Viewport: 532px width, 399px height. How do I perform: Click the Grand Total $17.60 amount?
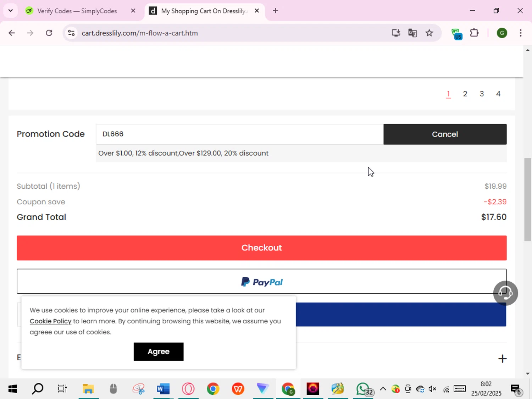point(494,217)
